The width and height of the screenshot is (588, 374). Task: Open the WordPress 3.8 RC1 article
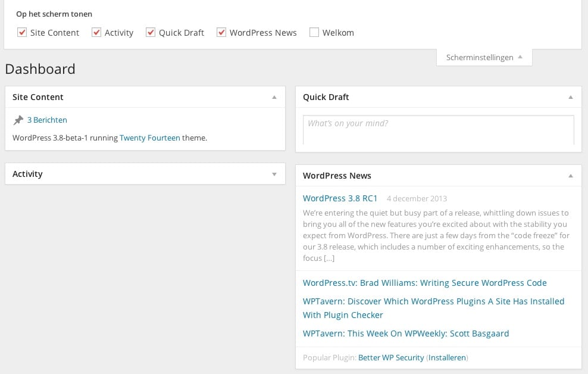pos(340,198)
